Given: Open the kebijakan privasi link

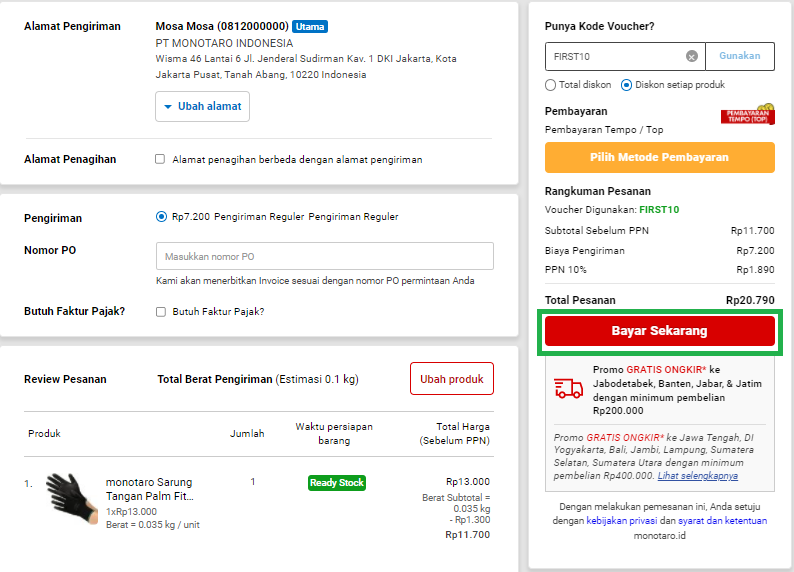Looking at the screenshot, I should tap(621, 521).
